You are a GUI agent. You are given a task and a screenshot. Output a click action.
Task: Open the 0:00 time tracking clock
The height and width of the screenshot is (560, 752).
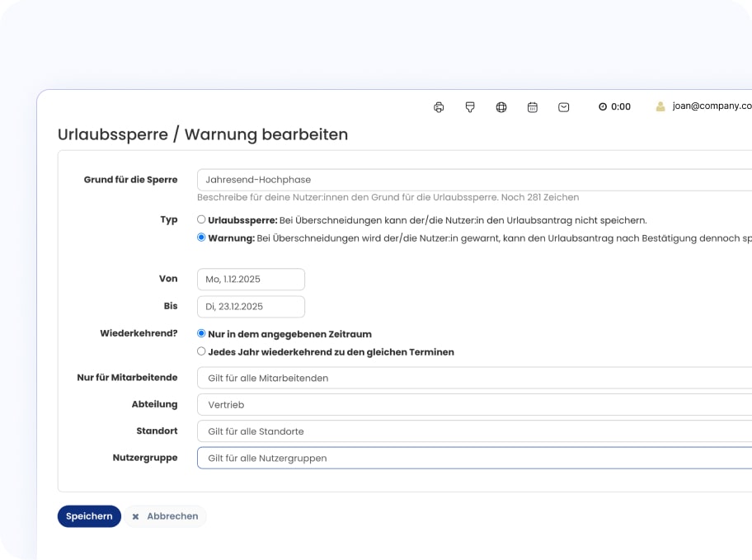pos(614,106)
